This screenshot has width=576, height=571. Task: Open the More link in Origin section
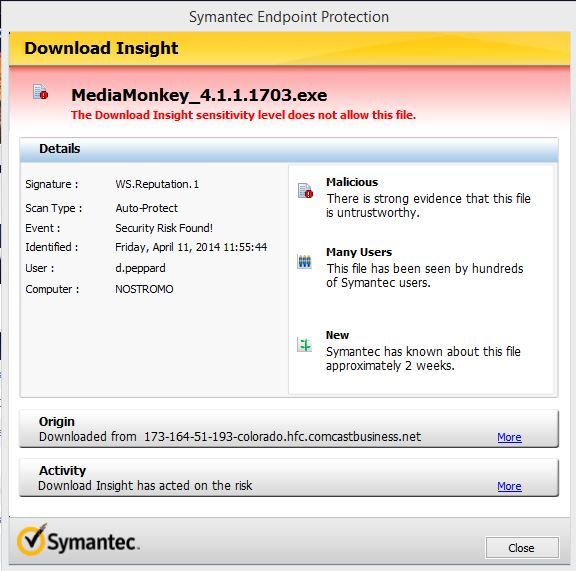point(509,437)
